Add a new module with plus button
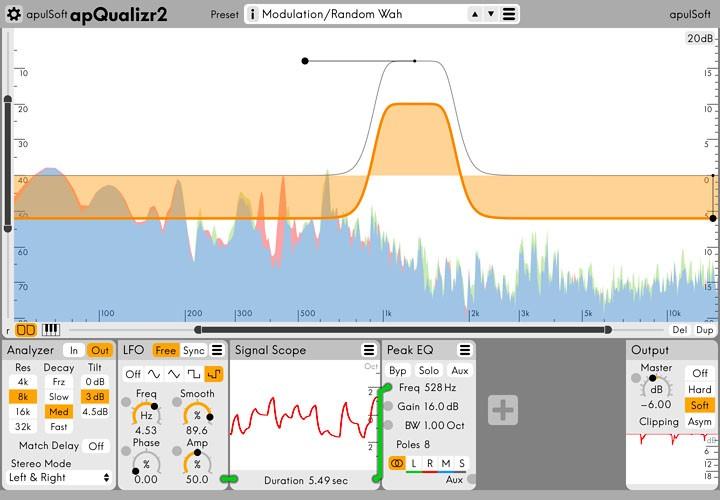Image resolution: width=720 pixels, height=500 pixels. point(503,410)
